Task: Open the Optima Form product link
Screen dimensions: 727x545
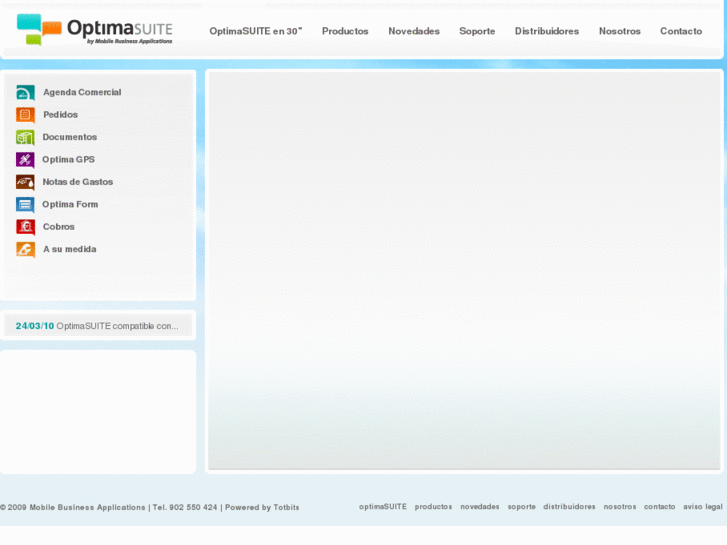Action: pos(70,204)
